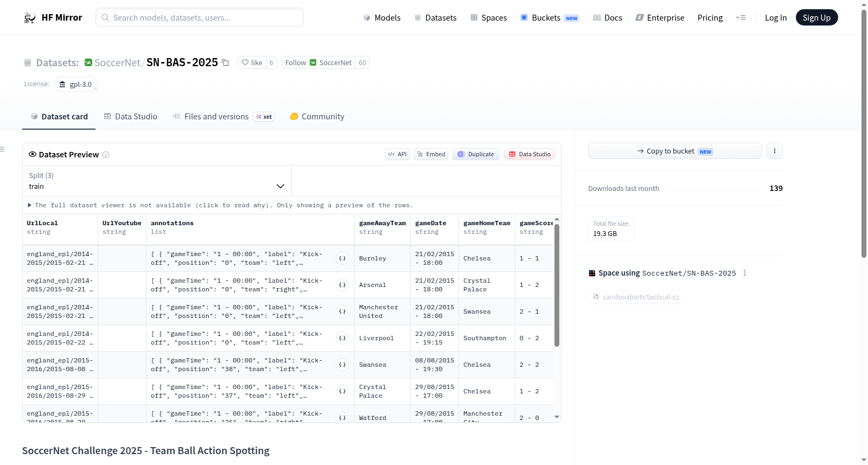Expand the full dataset viewer unavailable notice
The image size is (868, 465).
[x=221, y=205]
